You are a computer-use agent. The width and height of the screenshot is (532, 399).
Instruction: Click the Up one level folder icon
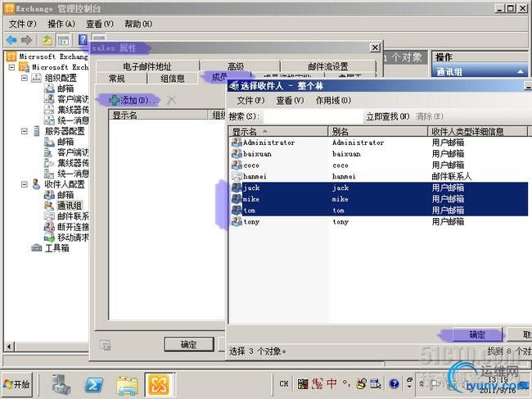coord(47,40)
